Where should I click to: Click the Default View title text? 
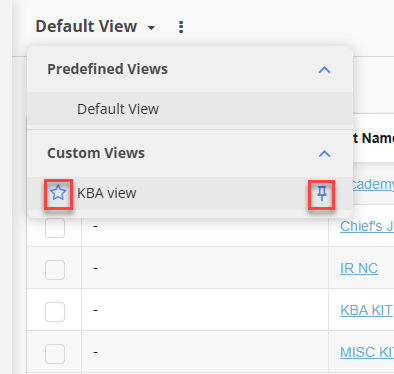(86, 26)
